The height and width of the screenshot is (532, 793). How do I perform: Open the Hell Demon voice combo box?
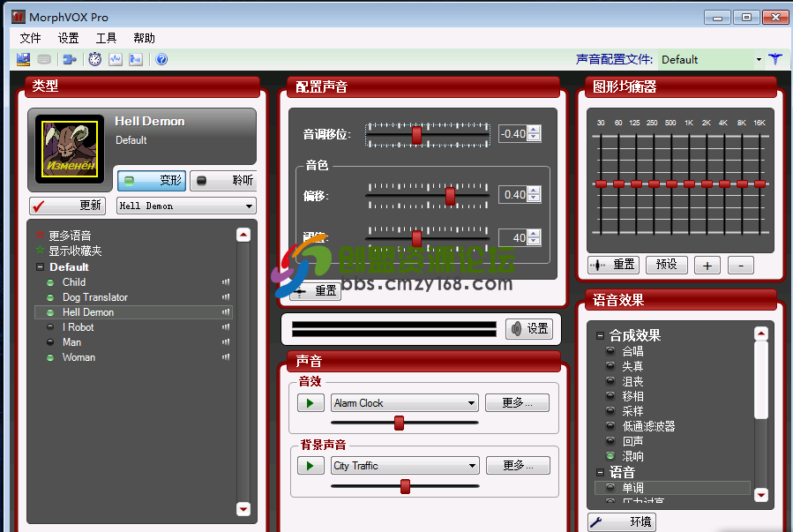pos(186,206)
